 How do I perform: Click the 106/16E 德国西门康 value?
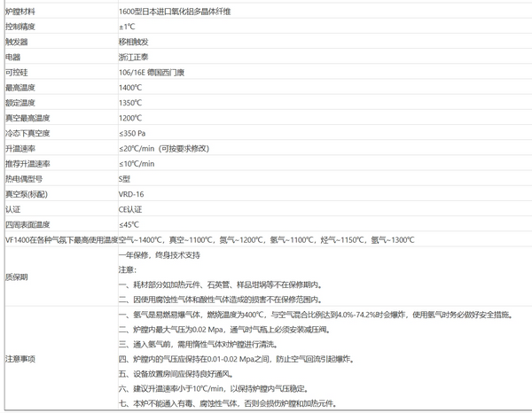tap(152, 73)
